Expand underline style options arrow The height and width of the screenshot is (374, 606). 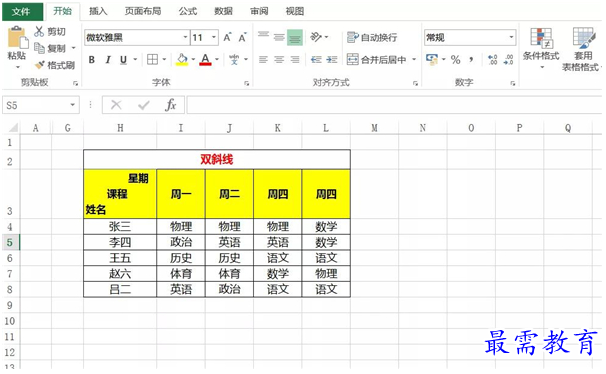(135, 60)
